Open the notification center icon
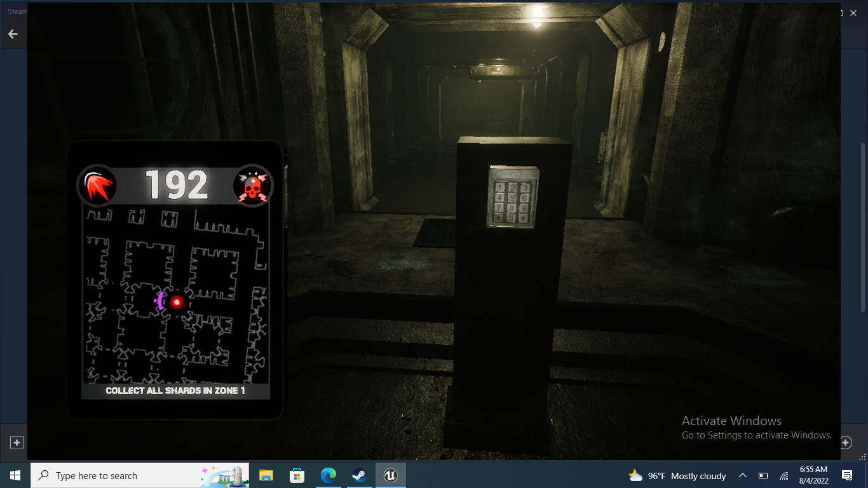868x488 pixels. [x=847, y=475]
